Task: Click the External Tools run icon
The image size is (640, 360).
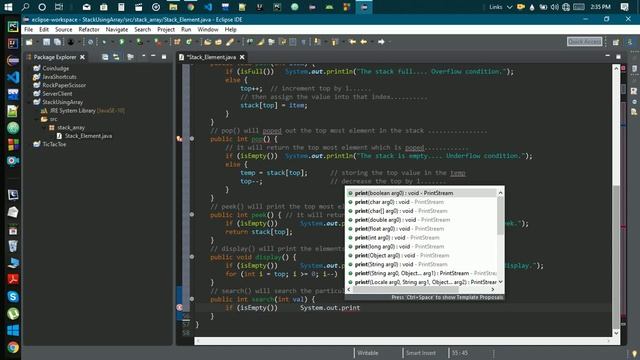Action: [157, 42]
